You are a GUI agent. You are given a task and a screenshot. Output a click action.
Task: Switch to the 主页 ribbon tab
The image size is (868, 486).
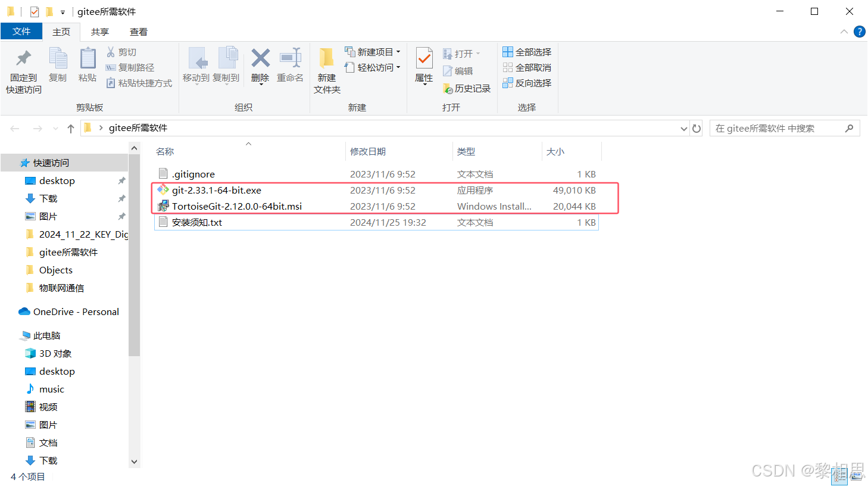61,32
